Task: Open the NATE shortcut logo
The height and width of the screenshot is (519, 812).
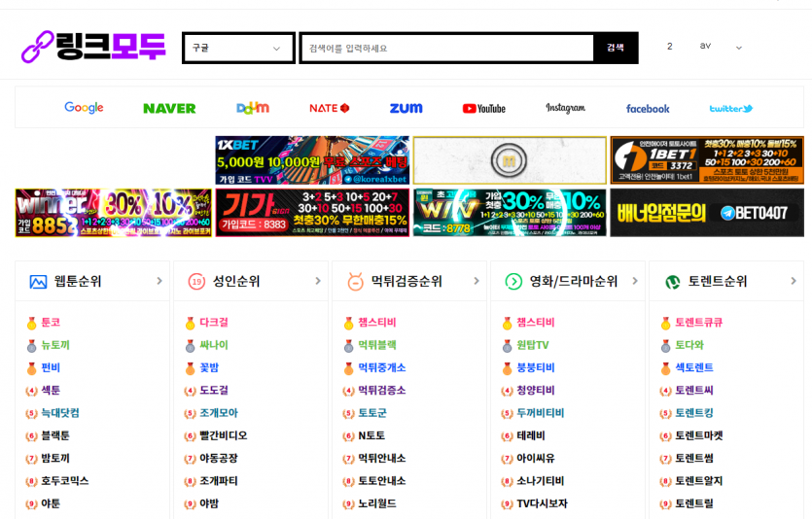Action: tap(330, 108)
